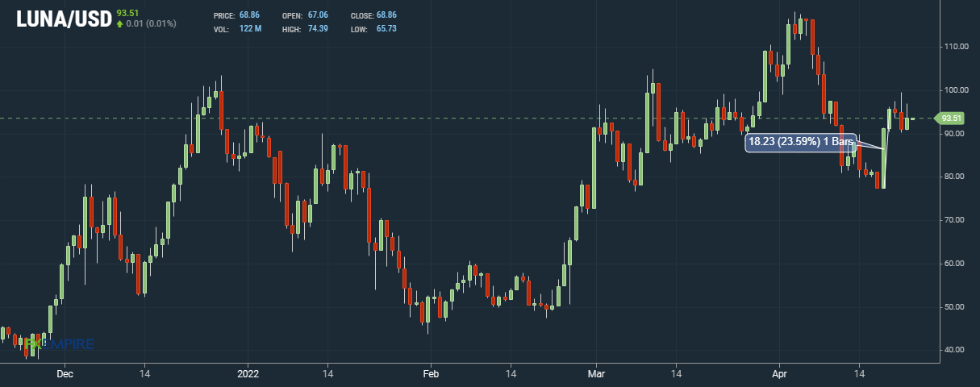Click the FX Empire watermark logo
980x387 pixels.
[60, 345]
